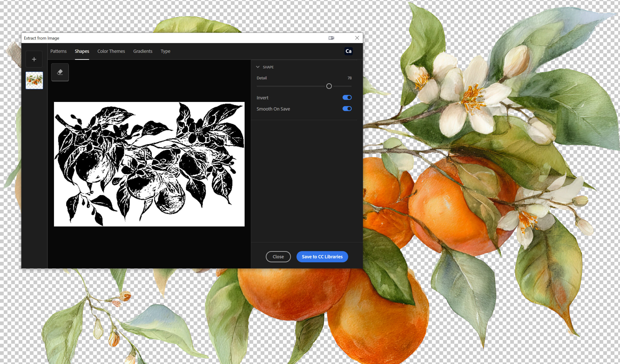
Task: Adjust the Detail slider handle
Action: point(329,86)
